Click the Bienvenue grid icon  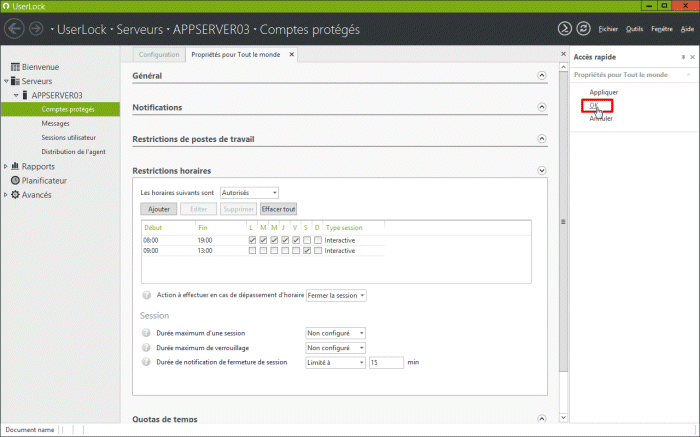pos(15,67)
